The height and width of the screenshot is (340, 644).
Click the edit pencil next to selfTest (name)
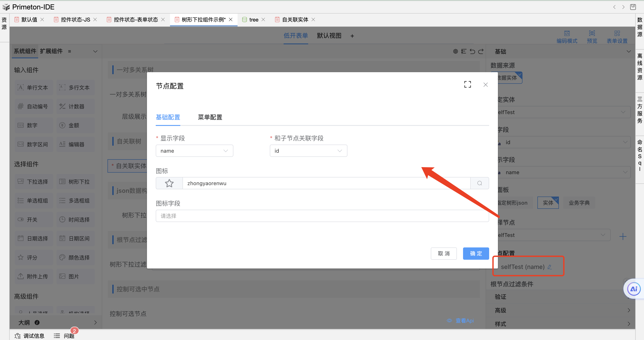click(x=549, y=267)
